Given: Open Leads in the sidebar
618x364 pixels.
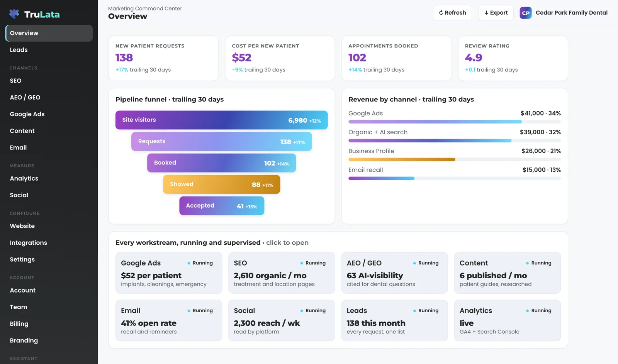Looking at the screenshot, I should point(49,50).
